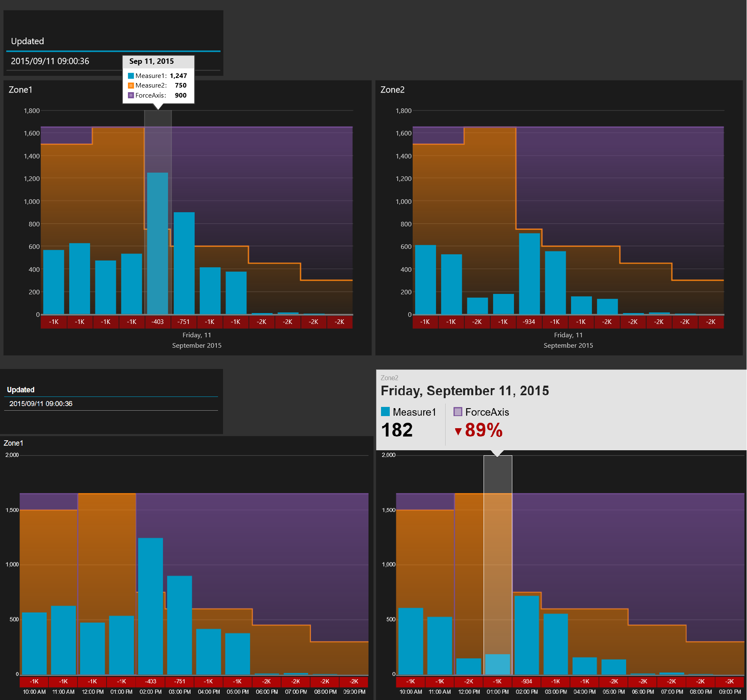Image resolution: width=747 pixels, height=700 pixels.
Task: Click the large '182' value
Action: click(x=397, y=430)
